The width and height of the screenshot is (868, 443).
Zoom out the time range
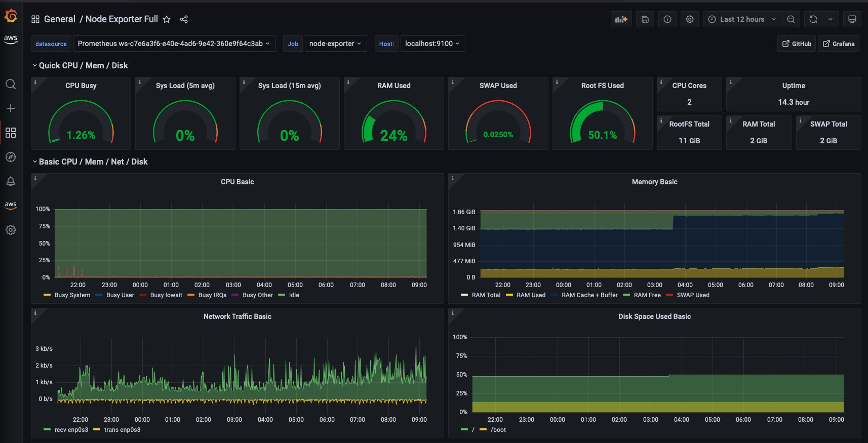click(791, 19)
